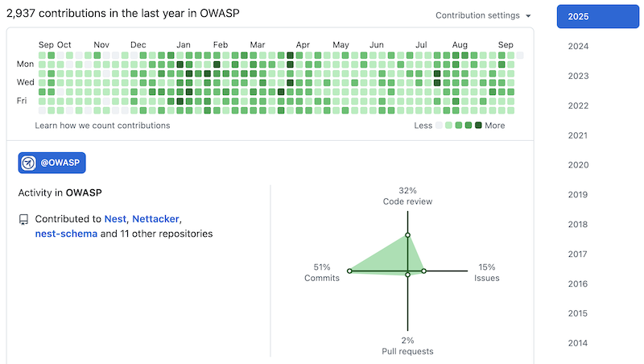This screenshot has width=644, height=364.
Task: Click the repository icon beside Contributed to
Action: pos(23,219)
